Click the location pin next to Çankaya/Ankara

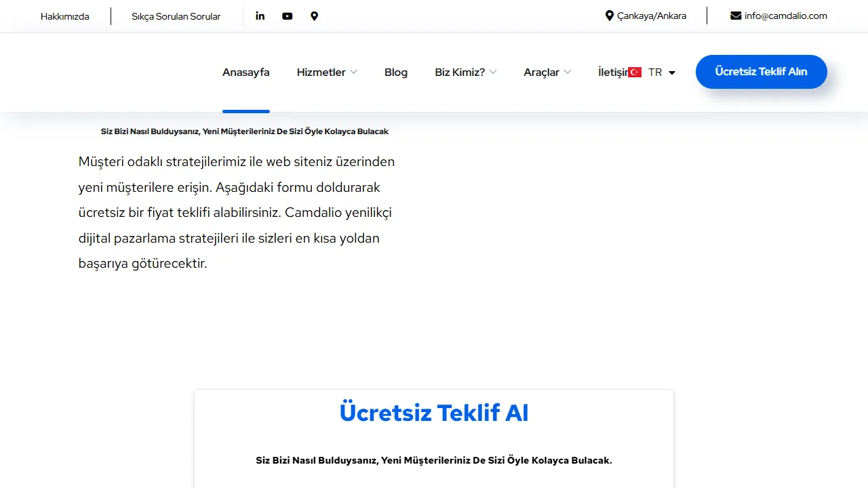pyautogui.click(x=609, y=16)
